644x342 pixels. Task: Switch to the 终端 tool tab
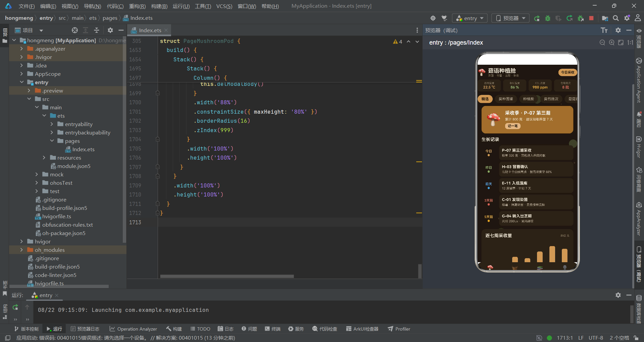(x=272, y=329)
